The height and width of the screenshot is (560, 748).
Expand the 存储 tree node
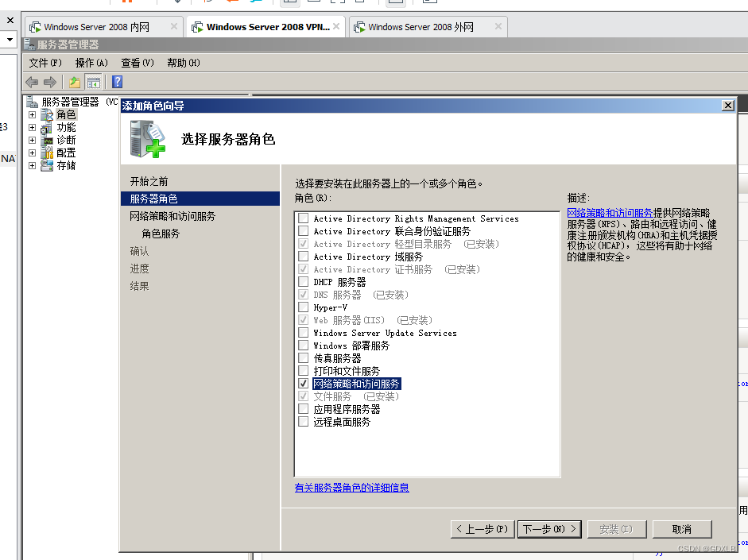point(32,165)
